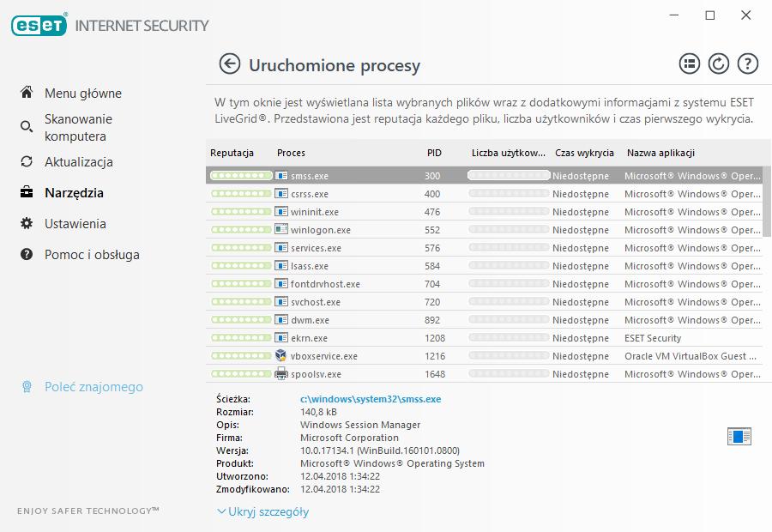Sort by Nazwa aplikacji column header

click(660, 153)
